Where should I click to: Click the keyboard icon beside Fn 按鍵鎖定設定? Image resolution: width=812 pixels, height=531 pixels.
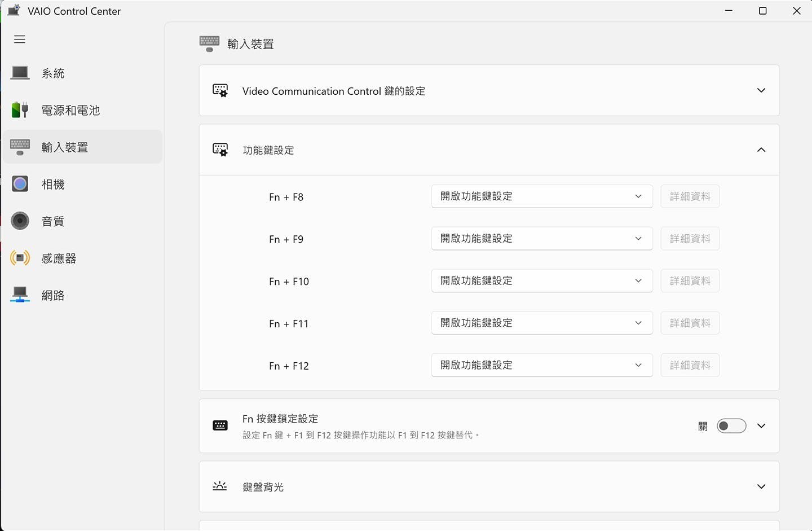(x=220, y=425)
